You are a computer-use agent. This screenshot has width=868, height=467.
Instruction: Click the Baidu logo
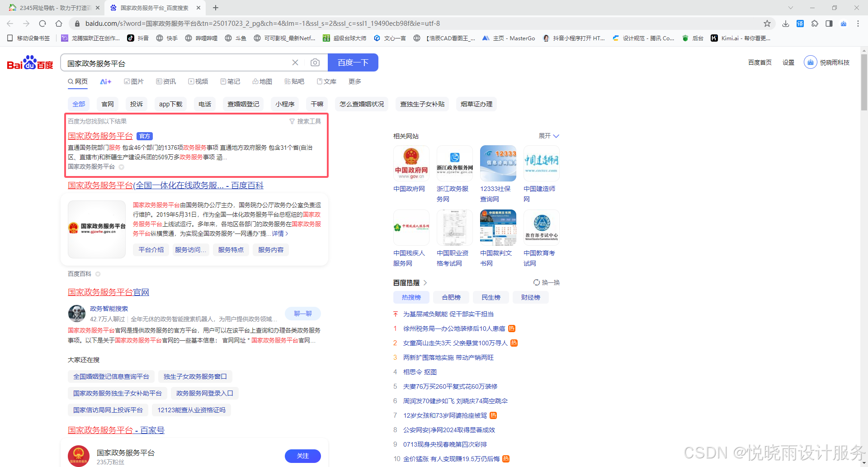30,63
